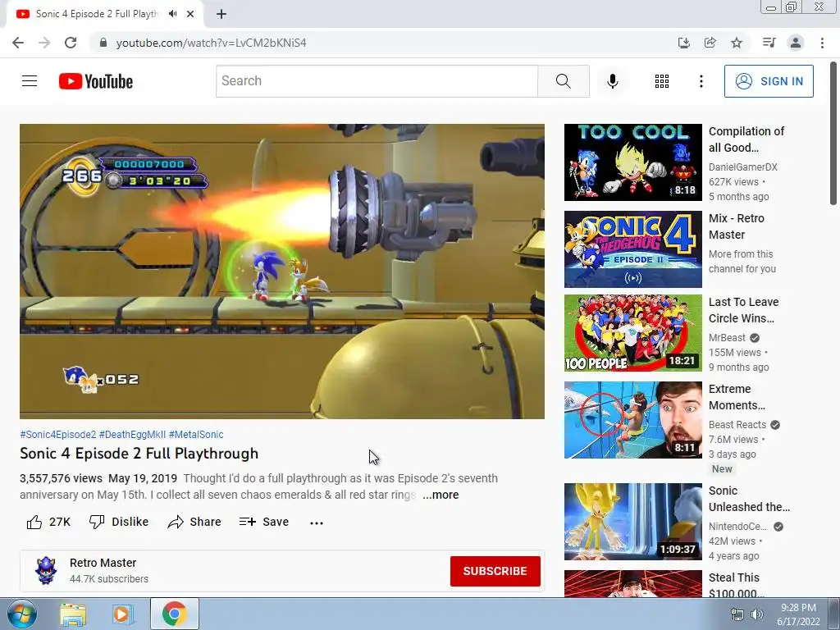Open #Sonic4Episode2 hashtag link
The image size is (840, 630).
point(58,435)
